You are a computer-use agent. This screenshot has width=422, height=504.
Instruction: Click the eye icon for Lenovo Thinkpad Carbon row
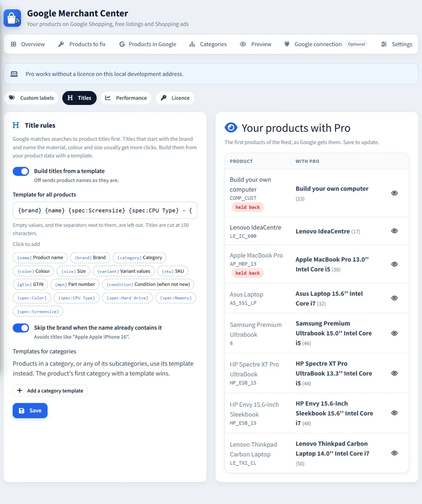click(x=394, y=453)
